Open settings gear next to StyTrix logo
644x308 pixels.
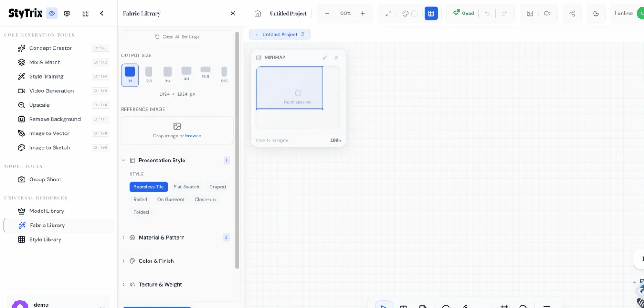click(x=67, y=14)
